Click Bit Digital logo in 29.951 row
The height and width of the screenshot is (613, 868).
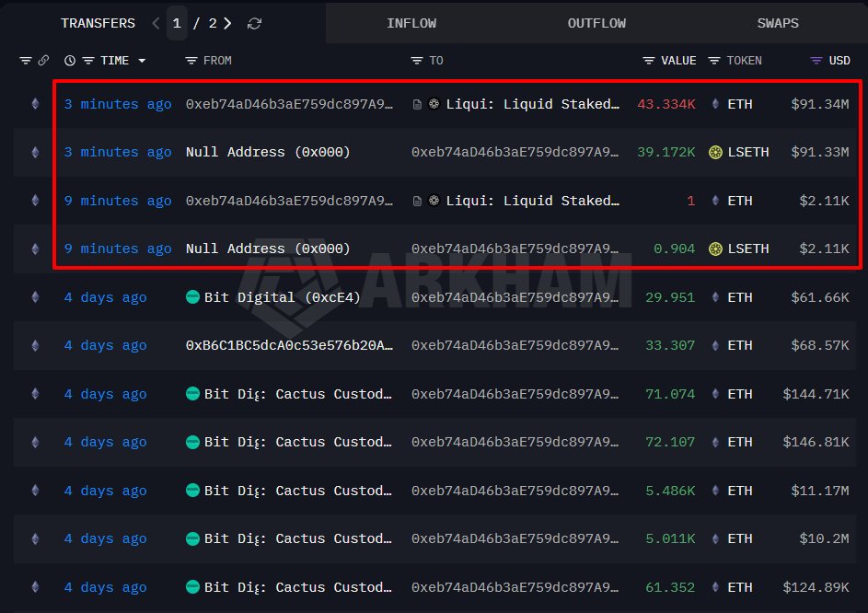point(192,296)
